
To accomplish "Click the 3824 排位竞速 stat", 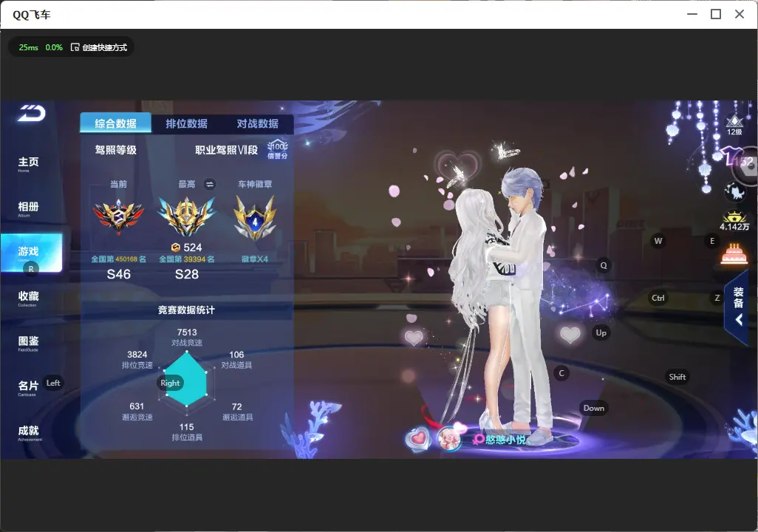I will [x=137, y=359].
